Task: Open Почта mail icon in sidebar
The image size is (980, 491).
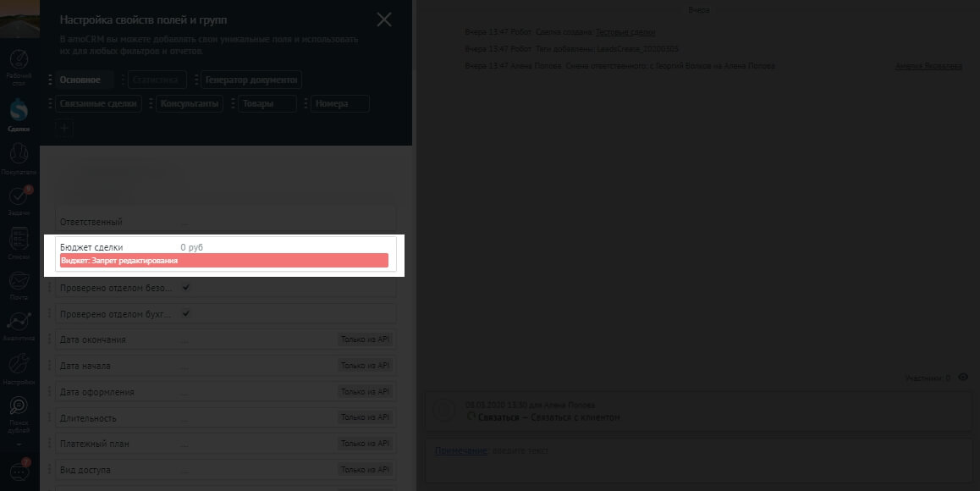Action: coord(19,283)
